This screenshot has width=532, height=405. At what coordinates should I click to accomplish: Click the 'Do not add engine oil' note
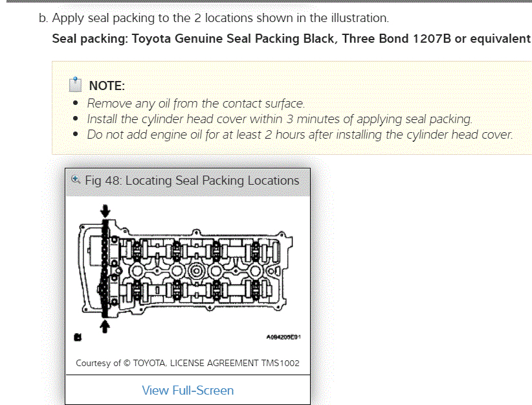300,135
